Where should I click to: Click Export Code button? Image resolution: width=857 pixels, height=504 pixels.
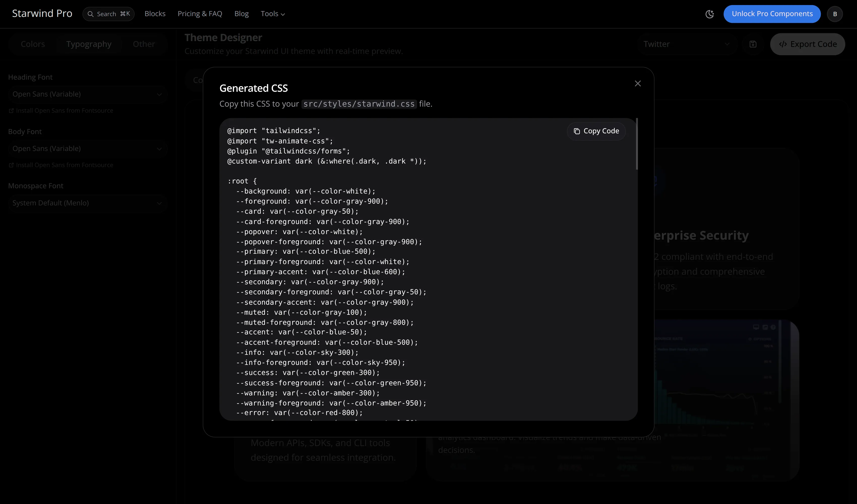click(x=808, y=44)
